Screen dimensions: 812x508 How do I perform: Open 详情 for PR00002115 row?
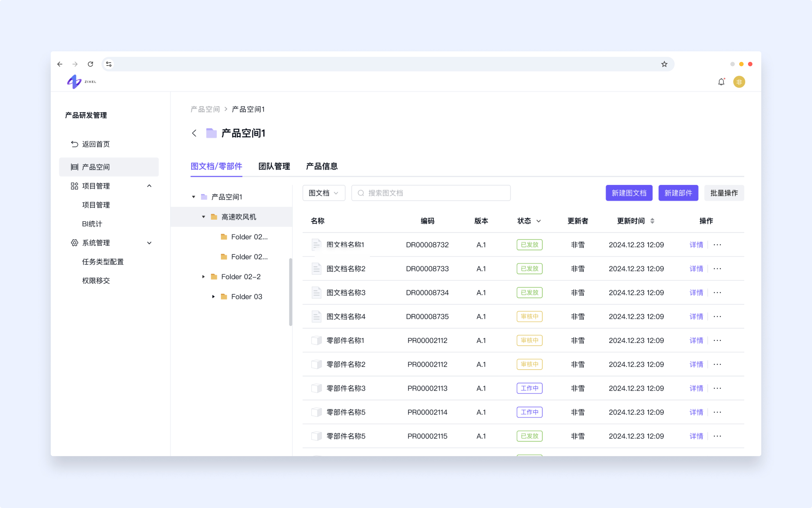click(x=696, y=436)
